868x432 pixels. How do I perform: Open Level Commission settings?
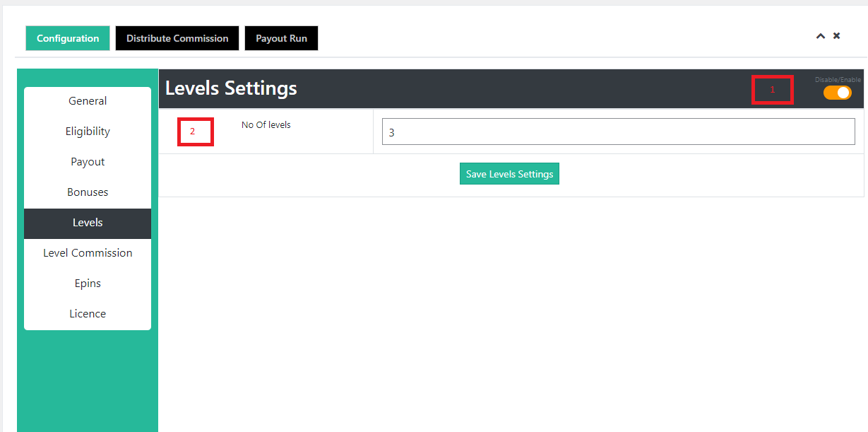click(x=88, y=253)
